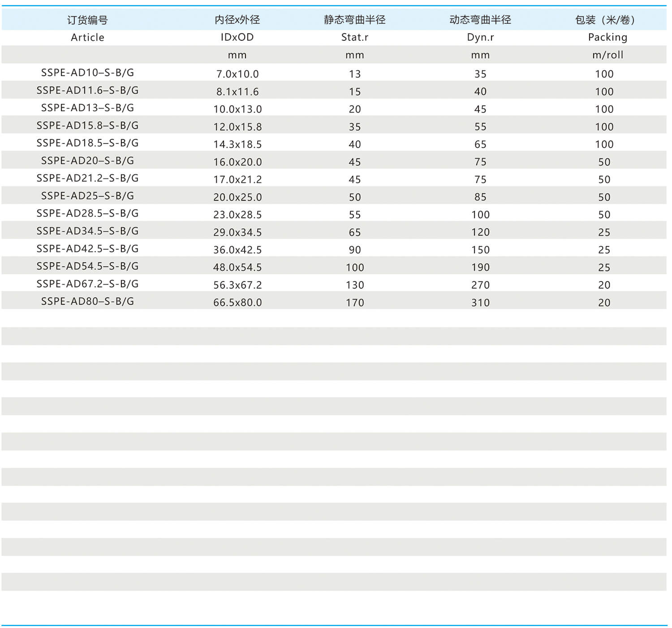
Task: Click the Dyn.r column header
Action: pyautogui.click(x=480, y=37)
